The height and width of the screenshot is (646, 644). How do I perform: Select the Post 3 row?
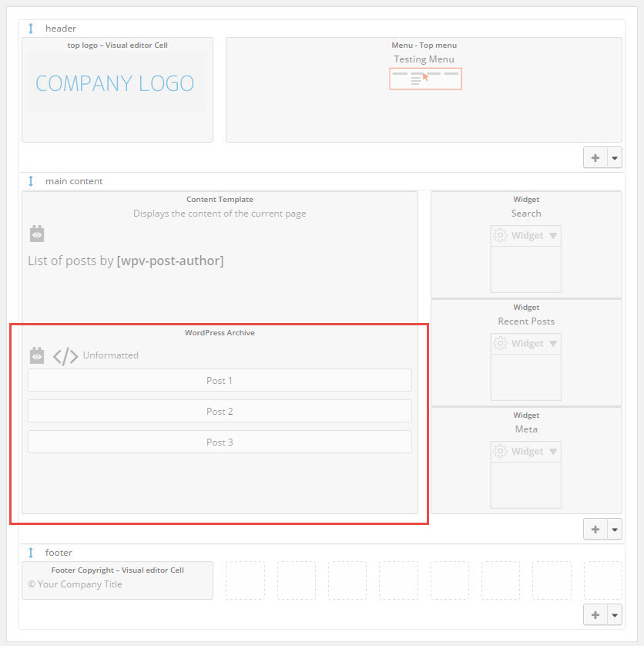[220, 442]
